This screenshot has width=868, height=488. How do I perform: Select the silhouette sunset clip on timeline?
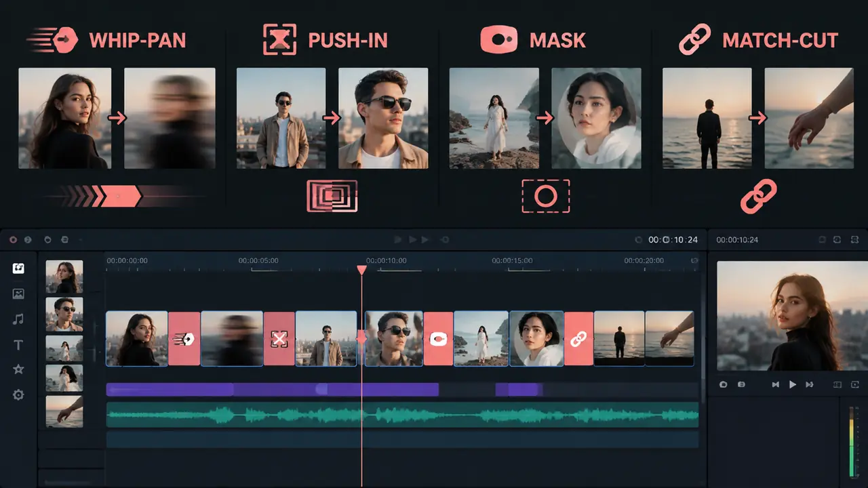(x=619, y=339)
